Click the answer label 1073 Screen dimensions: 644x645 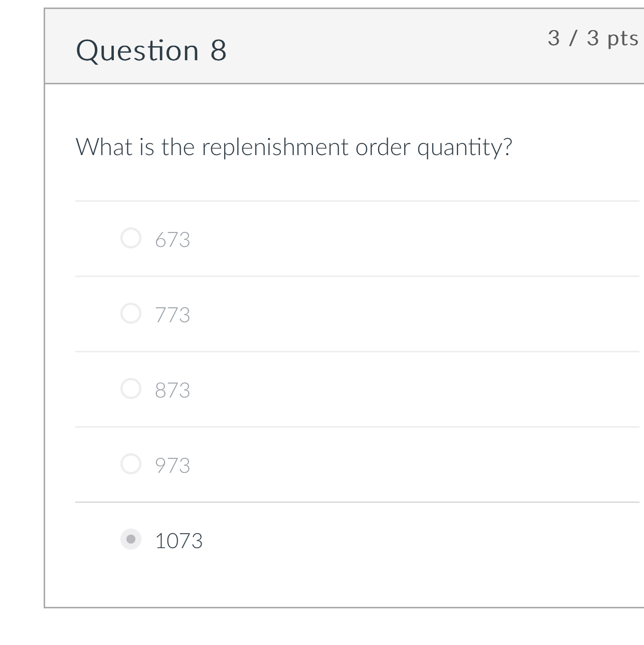click(179, 541)
